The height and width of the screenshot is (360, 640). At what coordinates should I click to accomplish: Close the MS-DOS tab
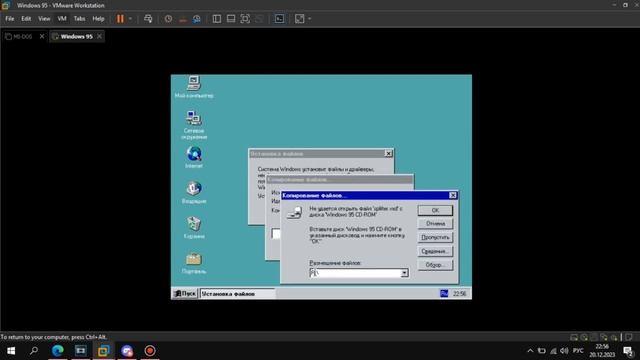(x=42, y=37)
